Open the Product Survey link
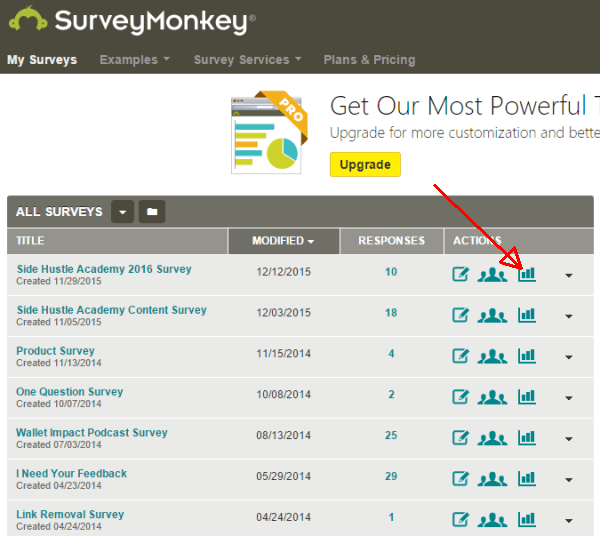This screenshot has width=600, height=536. click(55, 351)
